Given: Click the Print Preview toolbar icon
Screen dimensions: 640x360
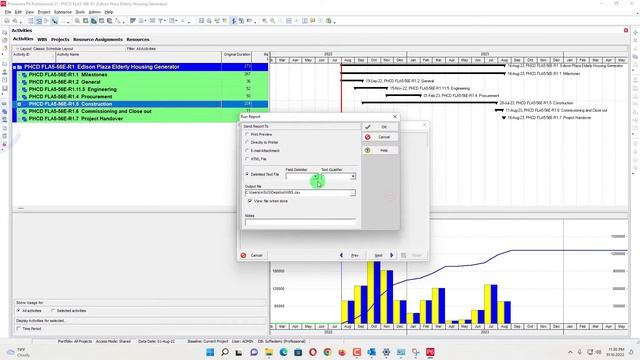Looking at the screenshot, I should 15,21.
